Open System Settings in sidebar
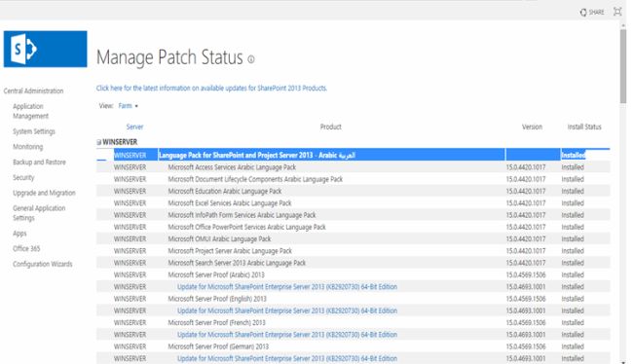Screen dimensions: 633x364 34,131
